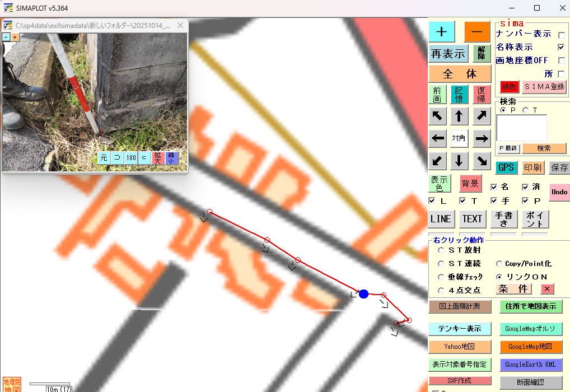This screenshot has width=570, height=392.
Task: Choose the Copy/Point化 radio option
Action: pos(499,263)
